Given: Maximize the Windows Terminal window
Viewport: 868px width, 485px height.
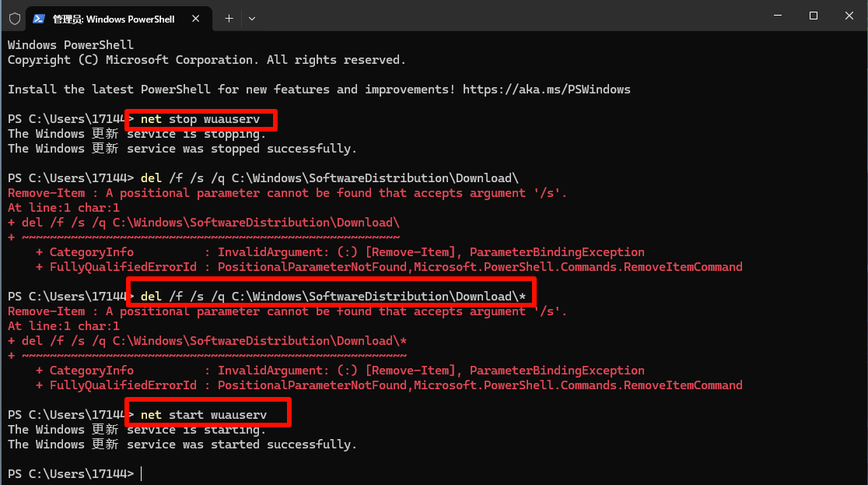Looking at the screenshot, I should pos(814,16).
